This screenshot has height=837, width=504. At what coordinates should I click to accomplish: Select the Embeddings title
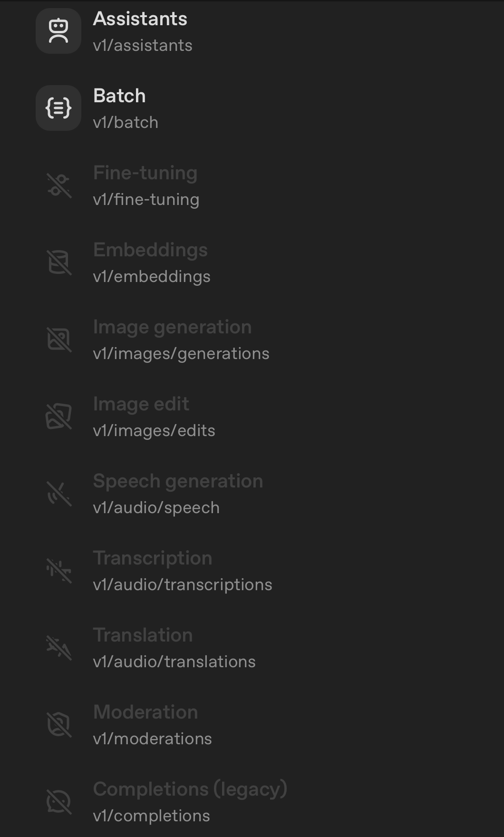(x=150, y=250)
